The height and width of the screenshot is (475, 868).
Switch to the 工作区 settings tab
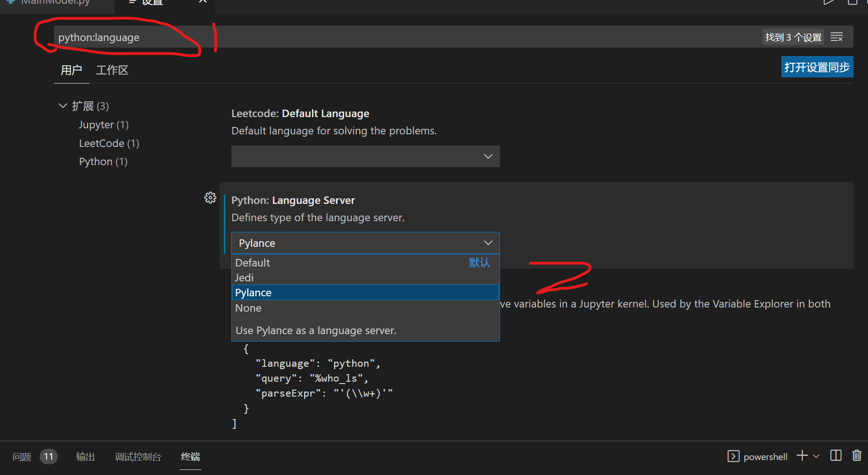(x=111, y=70)
